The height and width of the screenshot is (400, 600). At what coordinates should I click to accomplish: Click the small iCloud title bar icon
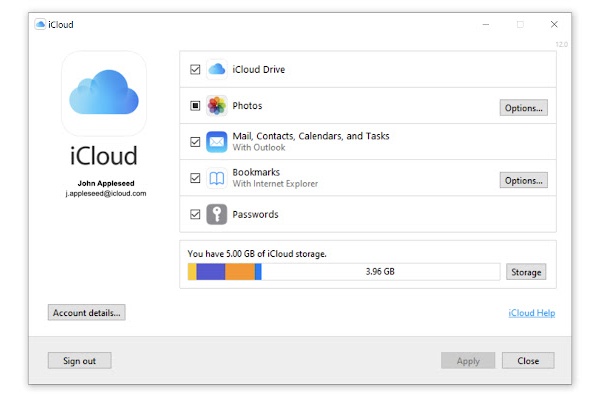click(x=40, y=24)
